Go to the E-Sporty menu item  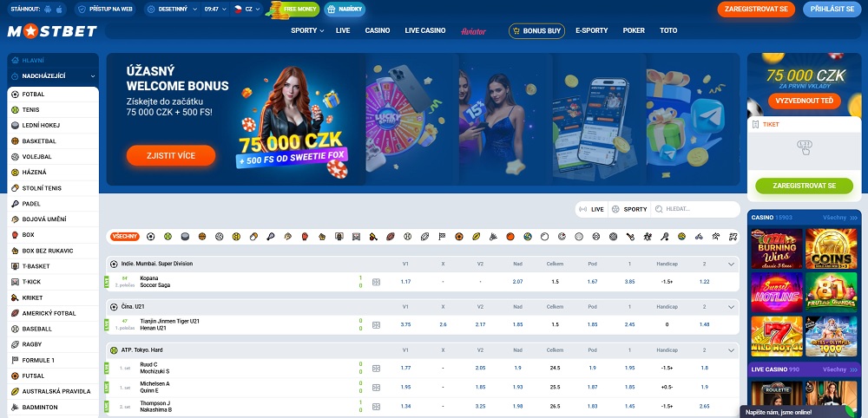tap(591, 30)
